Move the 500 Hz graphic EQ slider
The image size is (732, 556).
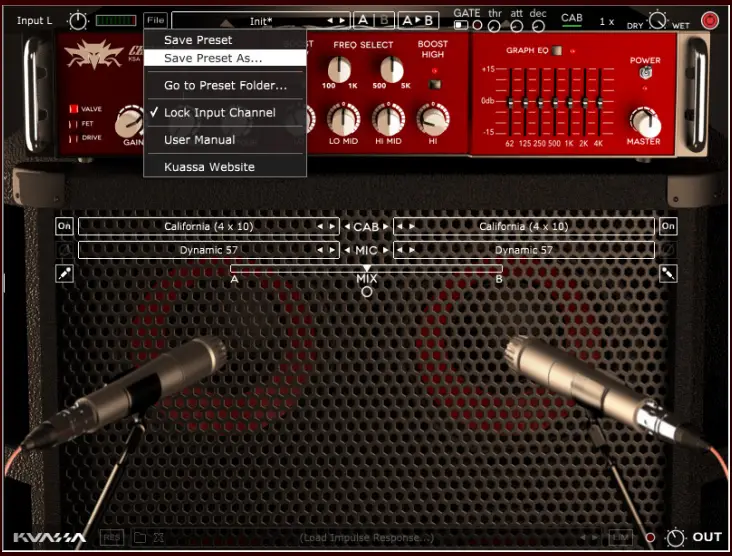point(555,102)
